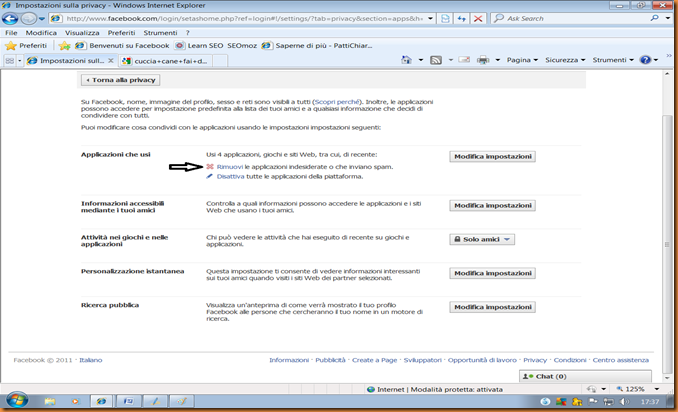This screenshot has width=678, height=412.
Task: Click the media player taskbar icon
Action: (75, 402)
